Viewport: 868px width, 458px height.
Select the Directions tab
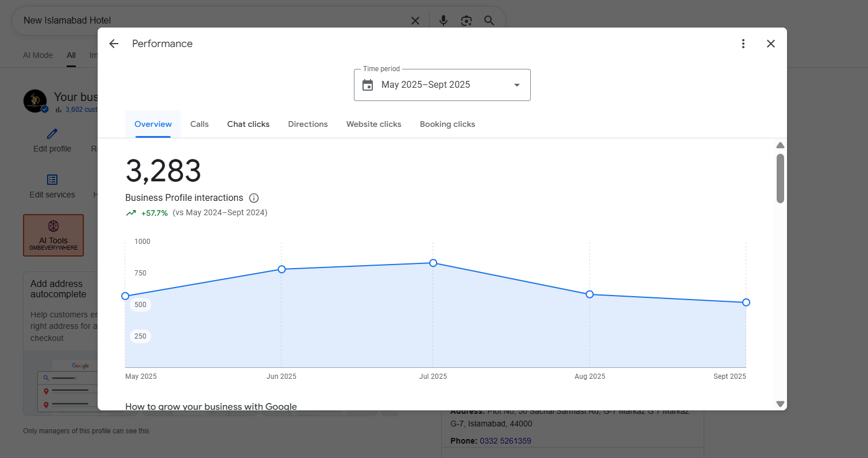click(x=308, y=124)
